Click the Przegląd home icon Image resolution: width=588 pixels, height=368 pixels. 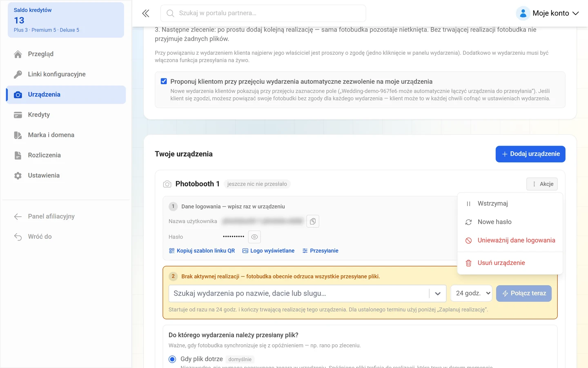coord(18,54)
